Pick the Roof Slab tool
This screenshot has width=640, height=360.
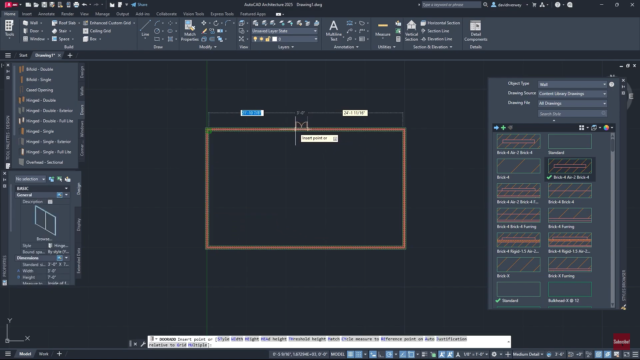(x=64, y=23)
